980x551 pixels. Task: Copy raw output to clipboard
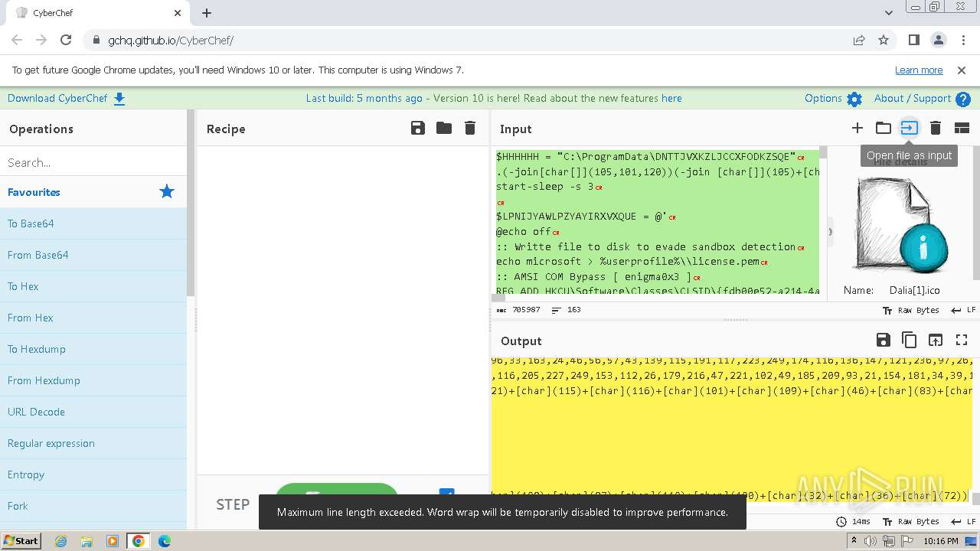910,341
